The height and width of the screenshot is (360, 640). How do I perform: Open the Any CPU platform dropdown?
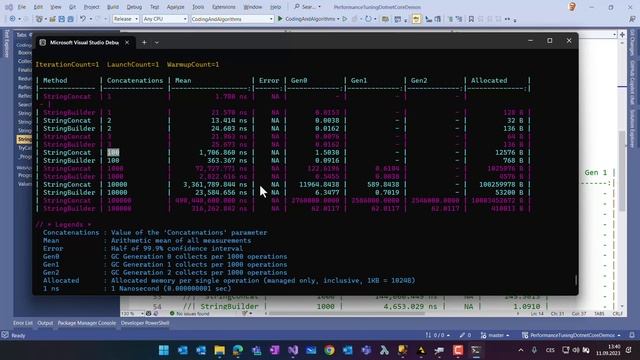click(165, 19)
